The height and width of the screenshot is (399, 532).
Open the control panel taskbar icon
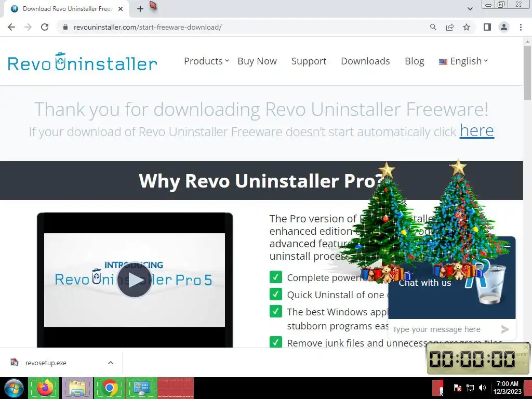141,388
